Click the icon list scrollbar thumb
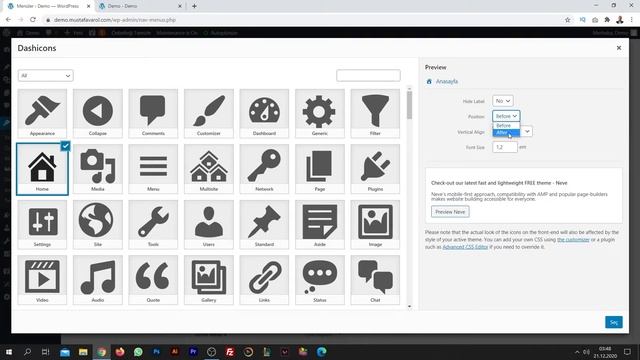Viewport: 640px width, 360px height. [x=409, y=105]
